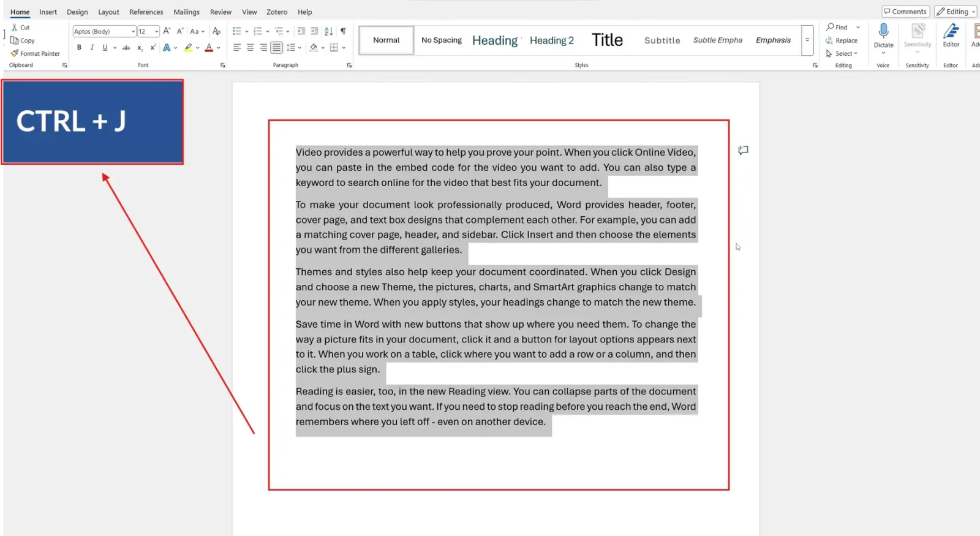Viewport: 980px width, 536px height.
Task: Toggle Justify alignment
Action: click(x=277, y=48)
